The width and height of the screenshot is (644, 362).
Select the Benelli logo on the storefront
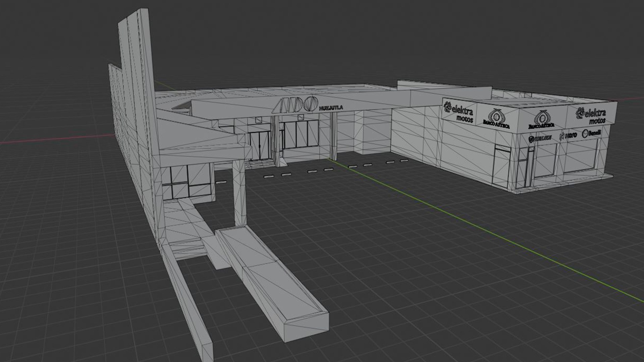click(592, 133)
